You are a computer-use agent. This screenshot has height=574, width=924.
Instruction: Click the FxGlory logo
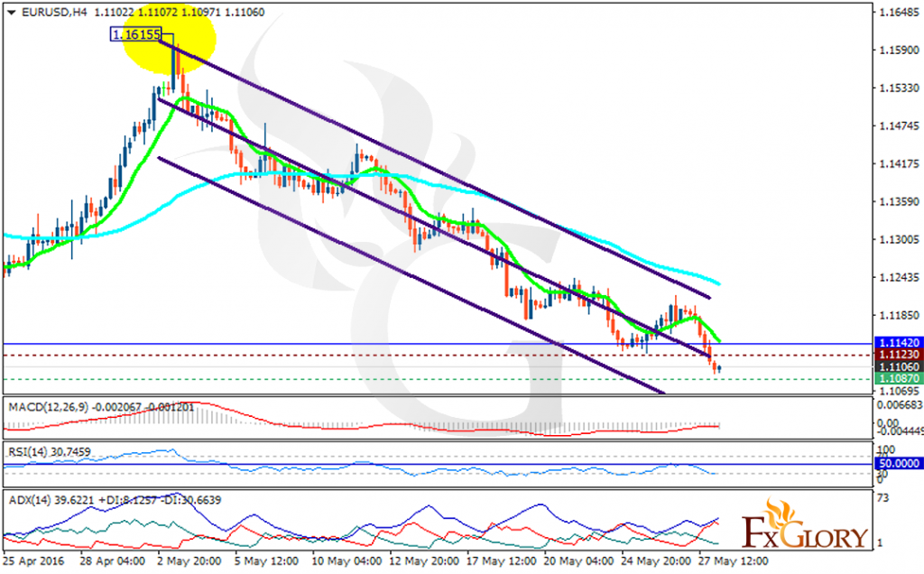[804, 523]
